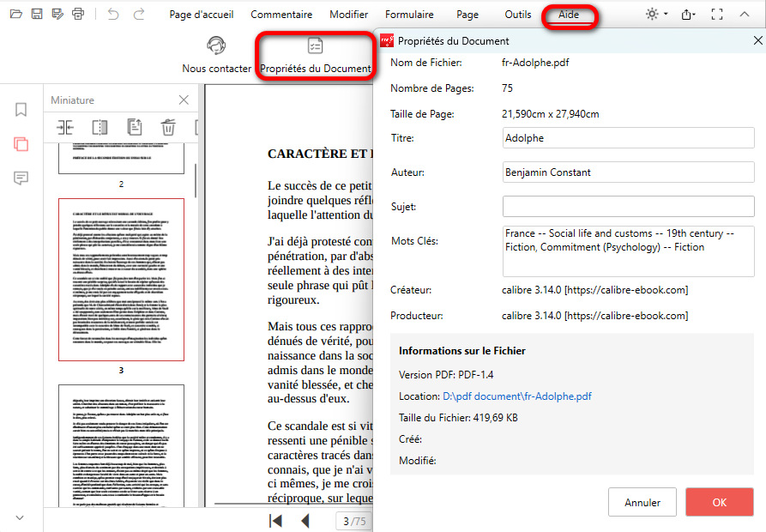
Task: Click the Delete page trash icon in Miniature panel
Action: (168, 128)
